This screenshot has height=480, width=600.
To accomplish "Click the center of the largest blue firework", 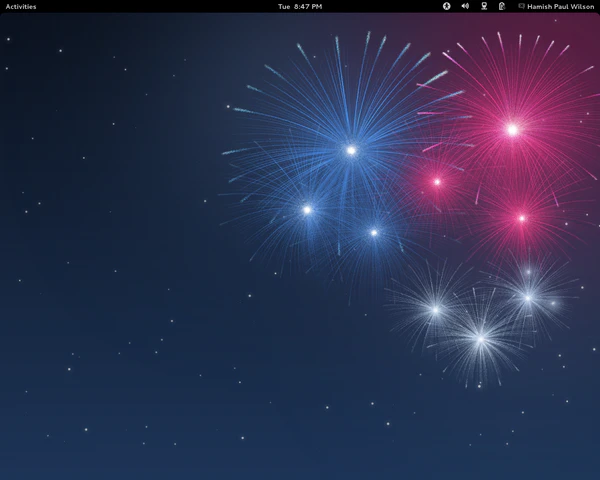I will point(351,150).
